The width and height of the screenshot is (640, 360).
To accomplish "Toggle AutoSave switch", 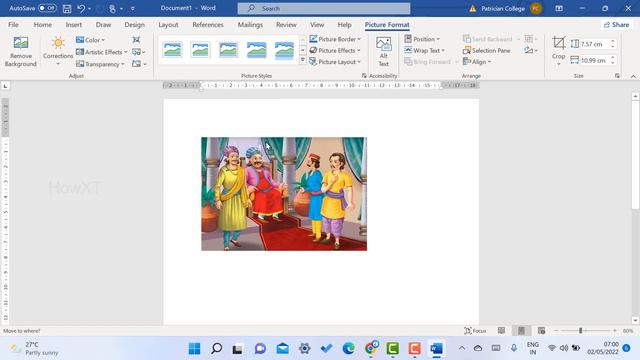I will click(47, 8).
